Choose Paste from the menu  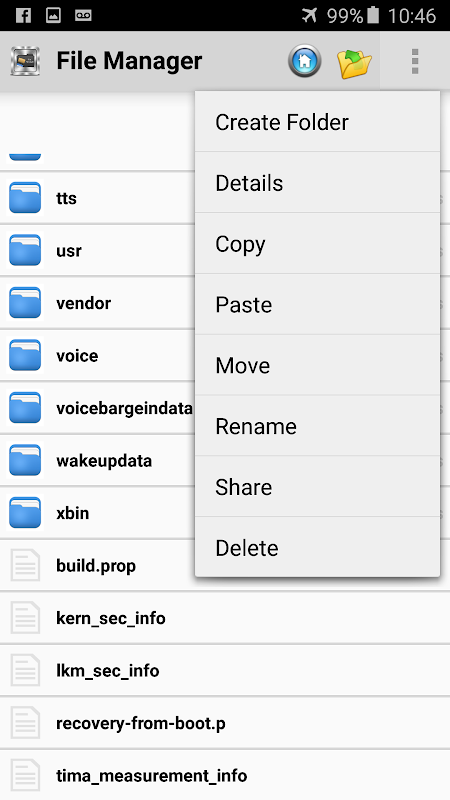point(317,304)
